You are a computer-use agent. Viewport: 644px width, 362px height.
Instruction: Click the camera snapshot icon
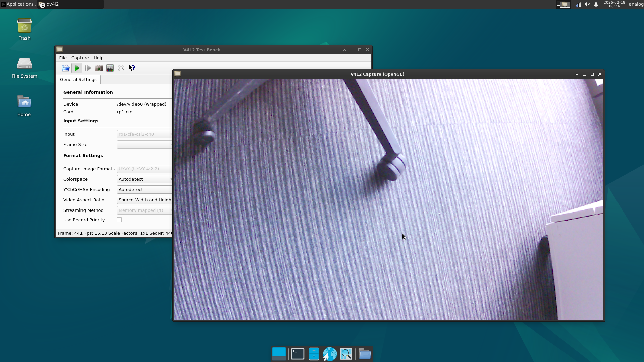[x=99, y=68]
